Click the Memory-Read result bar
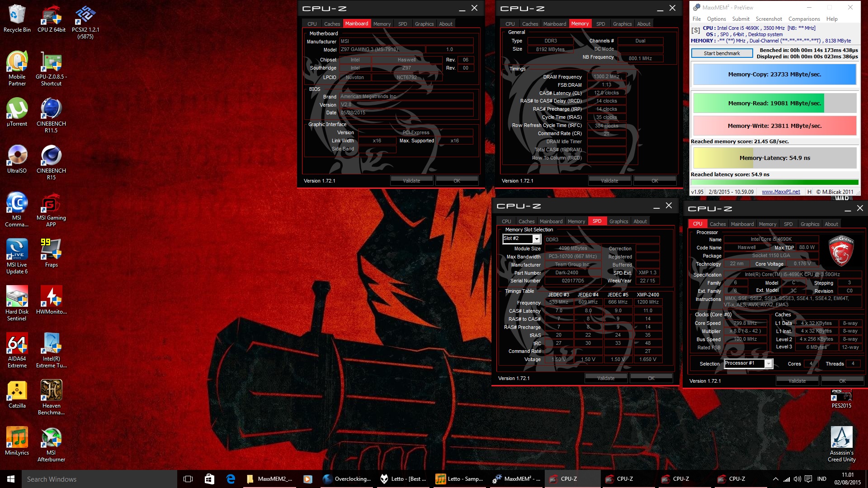868x488 pixels. coord(775,103)
